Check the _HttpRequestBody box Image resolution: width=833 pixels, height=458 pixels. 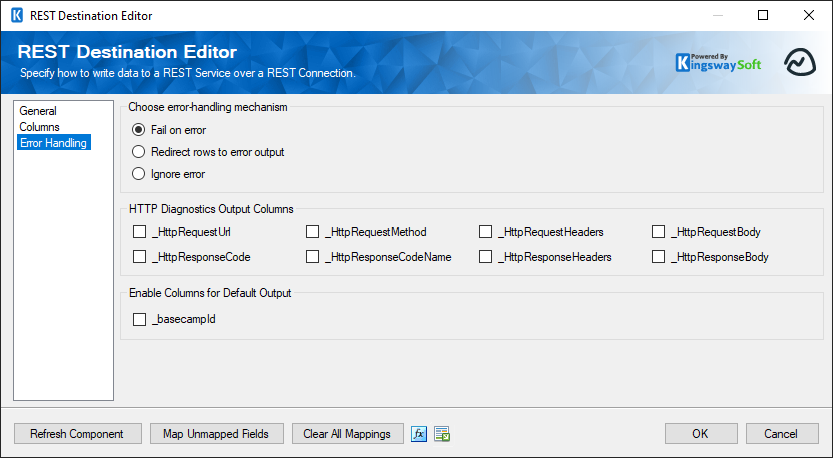[658, 232]
